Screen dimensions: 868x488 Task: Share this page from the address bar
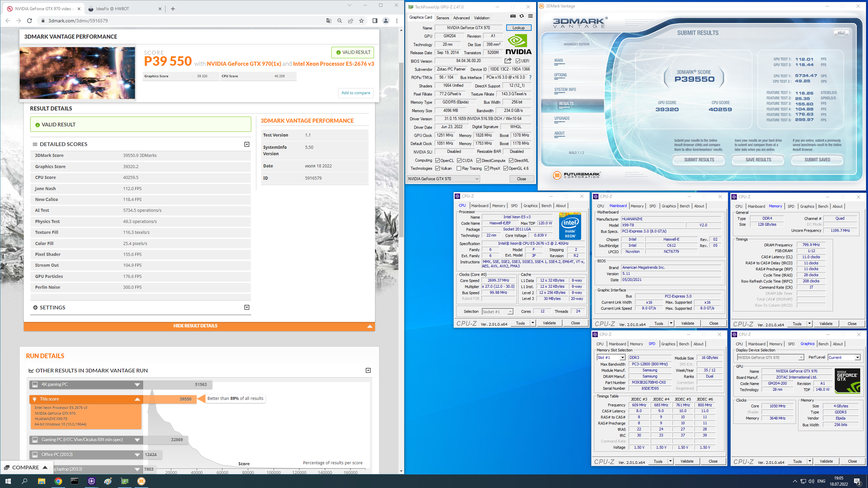[x=351, y=21]
